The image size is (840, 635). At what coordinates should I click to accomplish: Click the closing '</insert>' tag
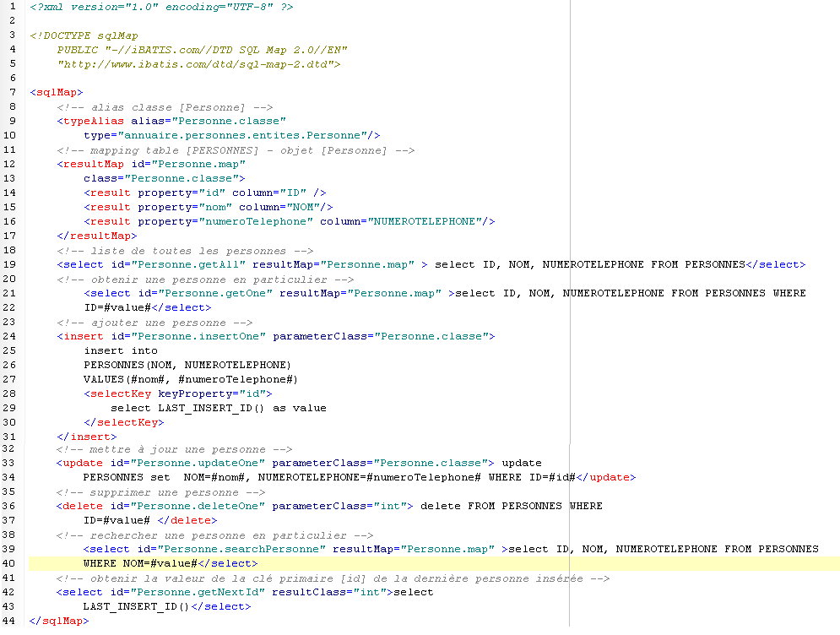pos(87,437)
